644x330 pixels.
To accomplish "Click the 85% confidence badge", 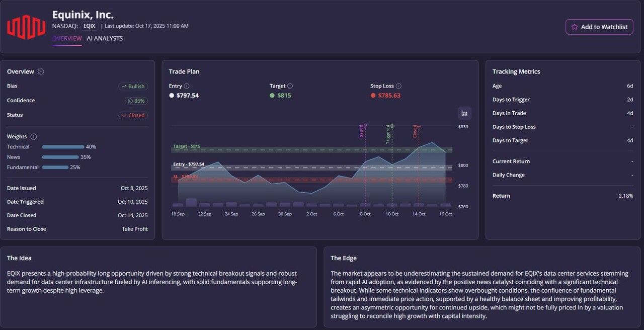I will pyautogui.click(x=136, y=101).
